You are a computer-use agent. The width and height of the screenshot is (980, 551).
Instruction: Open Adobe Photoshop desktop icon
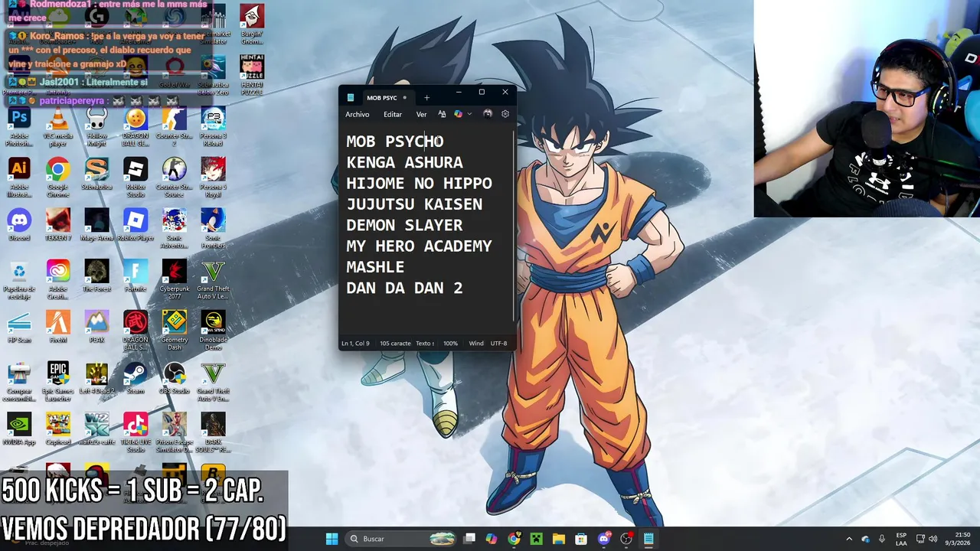point(19,127)
